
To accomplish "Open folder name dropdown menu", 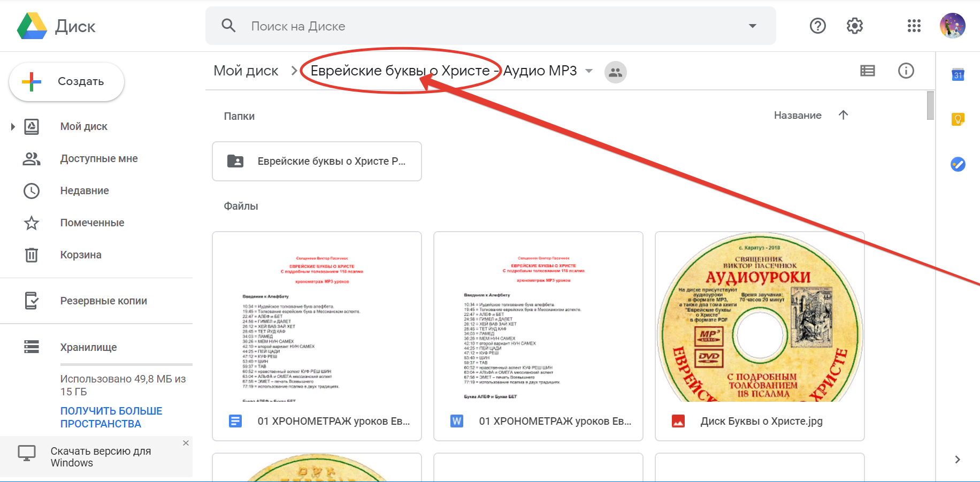I will pyautogui.click(x=589, y=71).
